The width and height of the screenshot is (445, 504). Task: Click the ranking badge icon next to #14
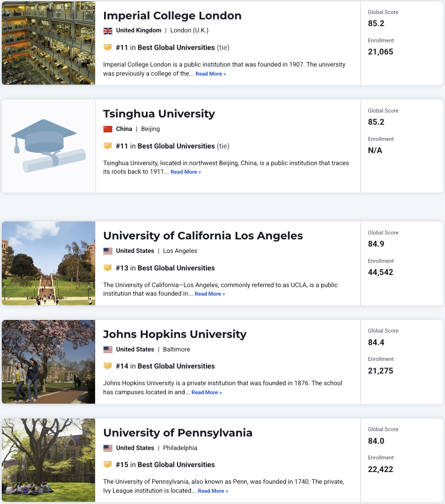108,366
